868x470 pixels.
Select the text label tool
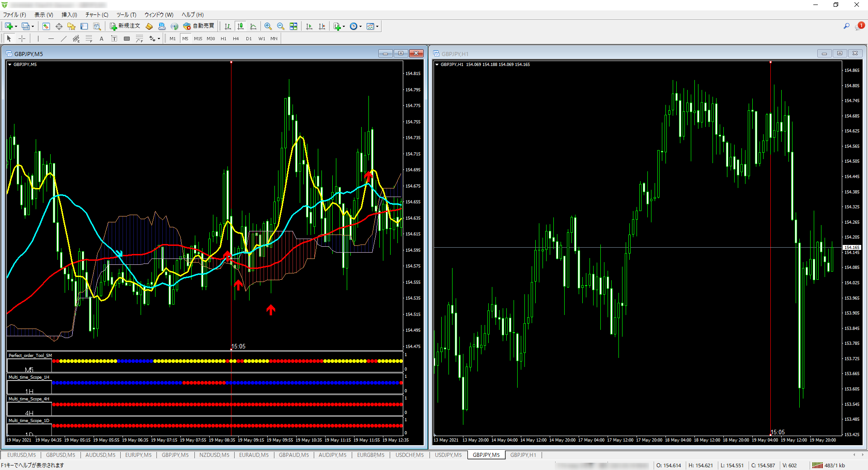pos(102,39)
